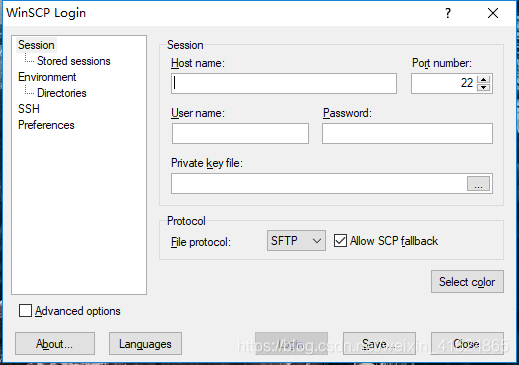Viewport: 519px width, 365px height.
Task: Open Preferences in the tree
Action: pyautogui.click(x=46, y=125)
